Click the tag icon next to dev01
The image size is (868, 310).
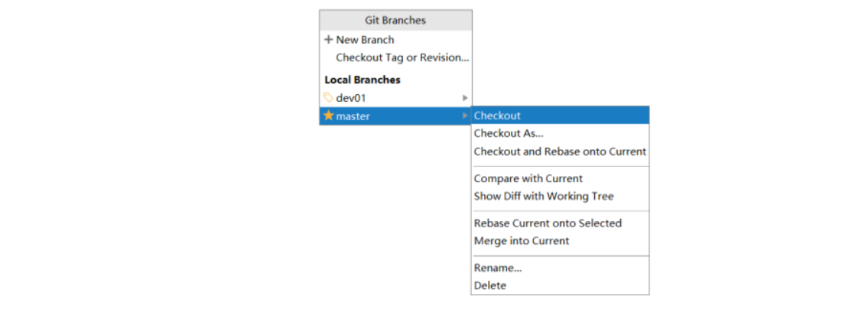(x=329, y=98)
